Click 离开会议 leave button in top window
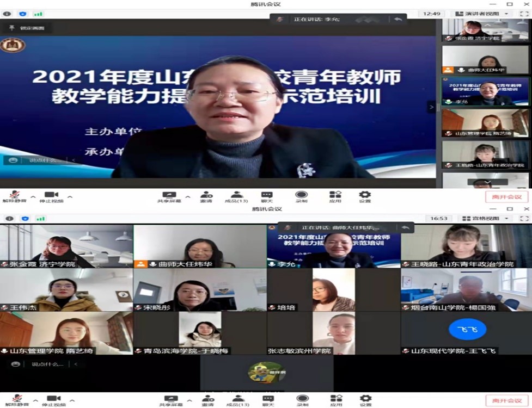The width and height of the screenshot is (532, 408). tap(506, 196)
